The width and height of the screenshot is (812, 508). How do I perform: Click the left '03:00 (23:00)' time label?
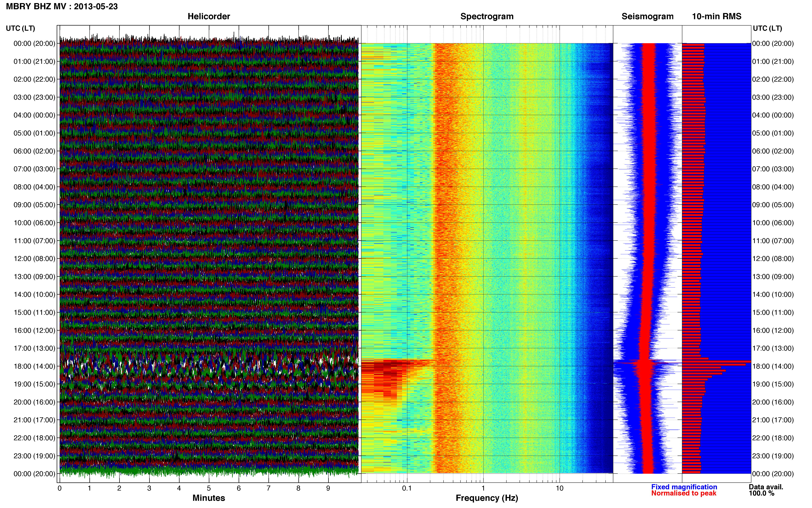coord(34,97)
